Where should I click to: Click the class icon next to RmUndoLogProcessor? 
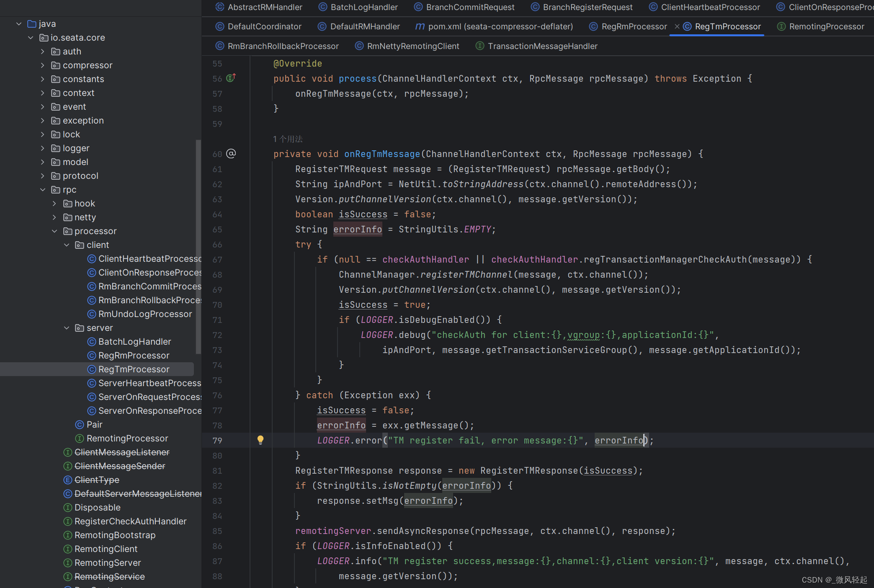pyautogui.click(x=92, y=314)
